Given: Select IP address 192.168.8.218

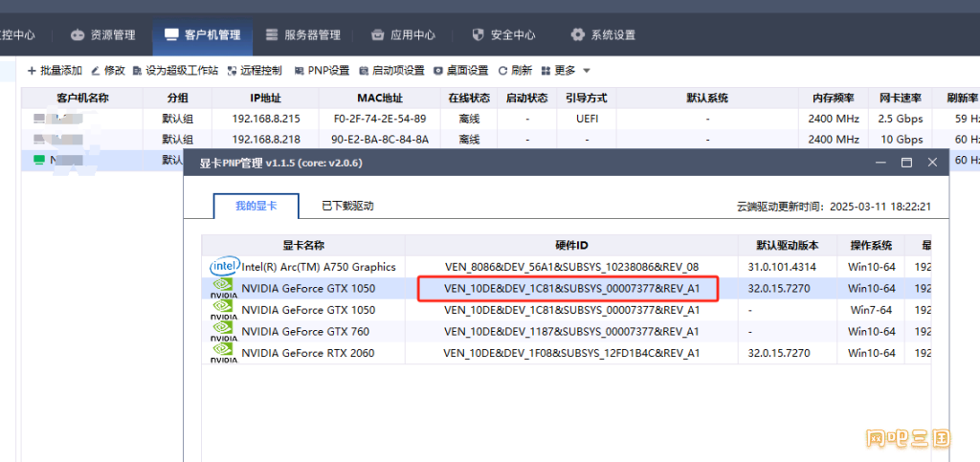Looking at the screenshot, I should pyautogui.click(x=266, y=140).
